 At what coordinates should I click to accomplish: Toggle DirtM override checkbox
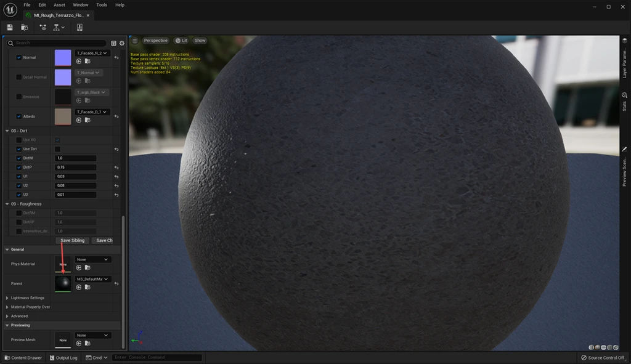click(x=19, y=158)
